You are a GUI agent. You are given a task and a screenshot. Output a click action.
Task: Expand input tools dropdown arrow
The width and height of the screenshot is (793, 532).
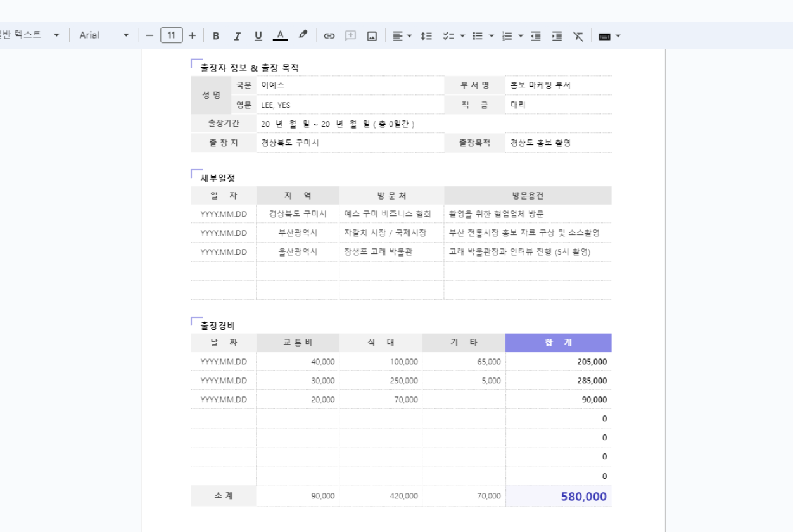pyautogui.click(x=618, y=35)
